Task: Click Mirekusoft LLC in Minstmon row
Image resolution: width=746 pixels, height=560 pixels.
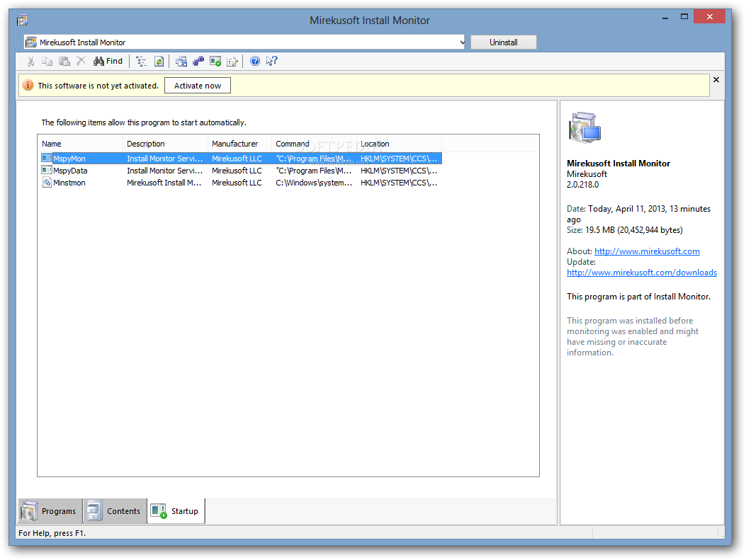Action: (237, 183)
